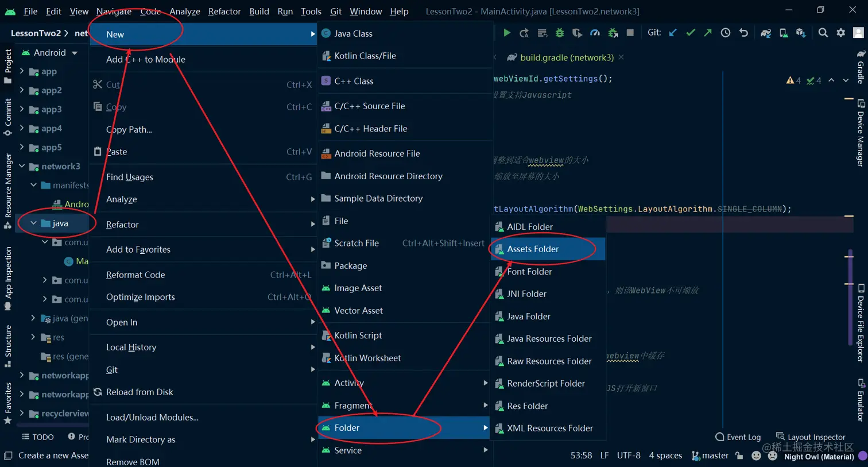This screenshot has height=467, width=868.
Task: Expand the recyclerview module node
Action: click(x=22, y=413)
